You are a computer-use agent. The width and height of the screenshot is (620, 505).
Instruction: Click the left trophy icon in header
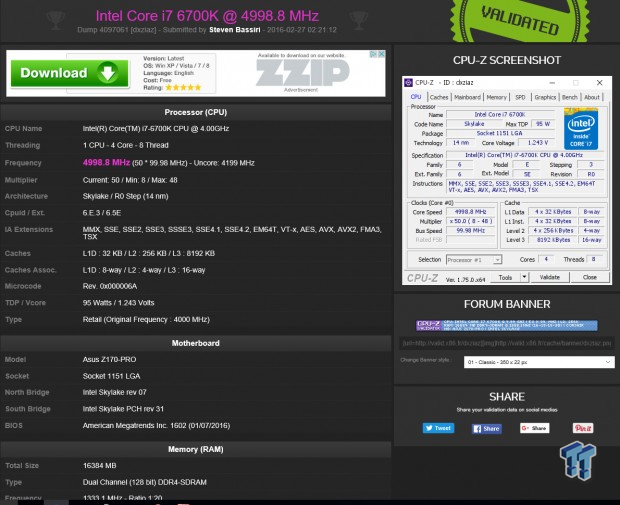point(55,20)
